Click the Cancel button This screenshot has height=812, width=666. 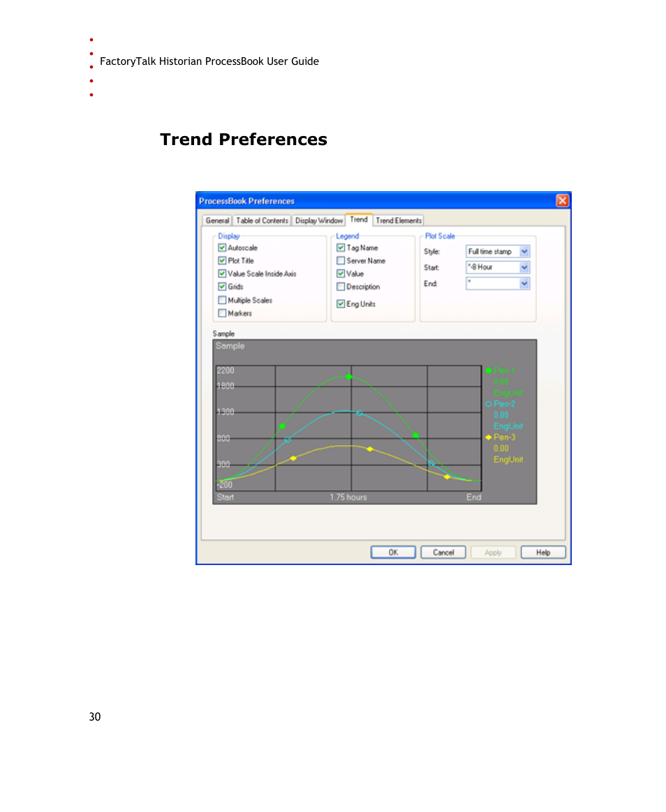tap(443, 552)
